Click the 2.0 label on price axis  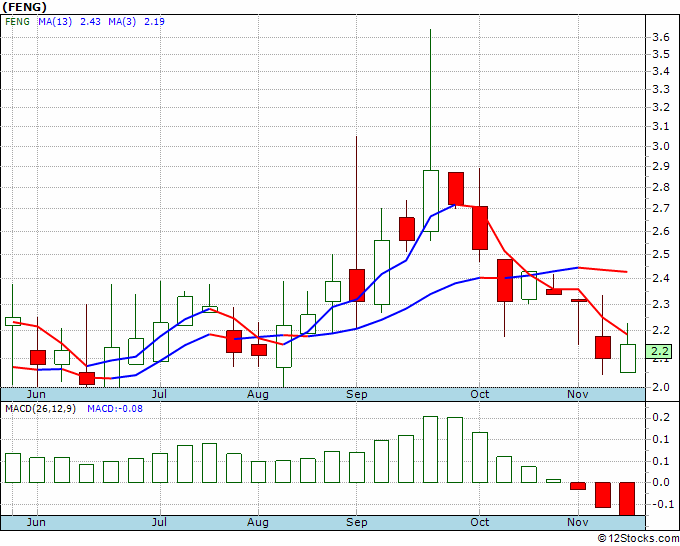(660, 387)
